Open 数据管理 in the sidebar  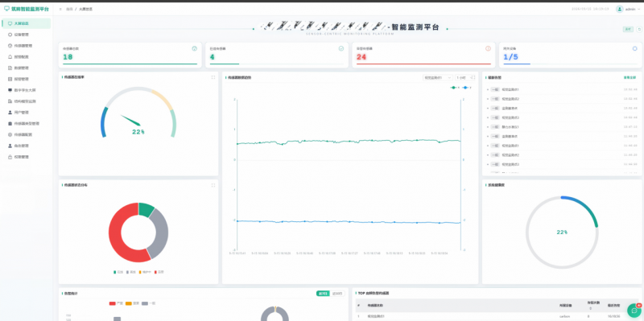click(27, 68)
